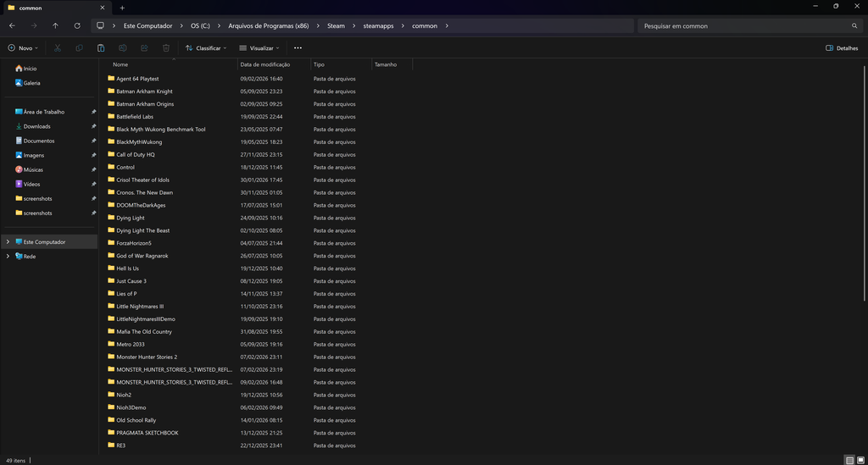Click the pin icon beside Downloads
This screenshot has height=465, width=868.
tap(93, 126)
